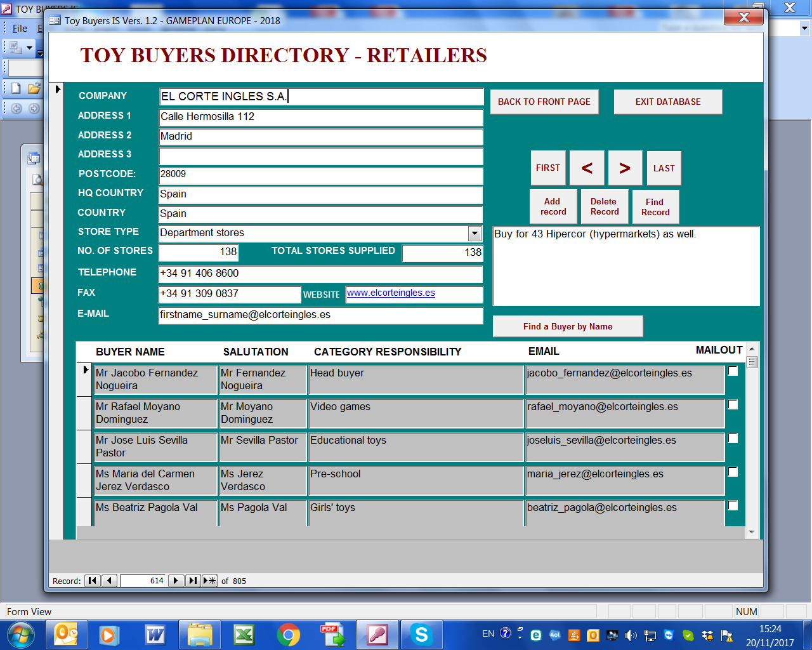Click the Video games category cell
The width and height of the screenshot is (812, 650).
[416, 413]
